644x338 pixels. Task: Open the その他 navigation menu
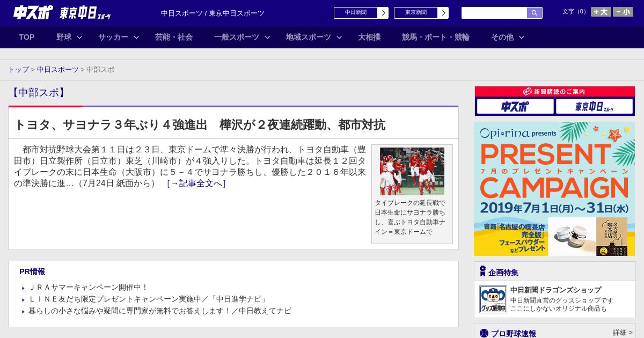(502, 37)
